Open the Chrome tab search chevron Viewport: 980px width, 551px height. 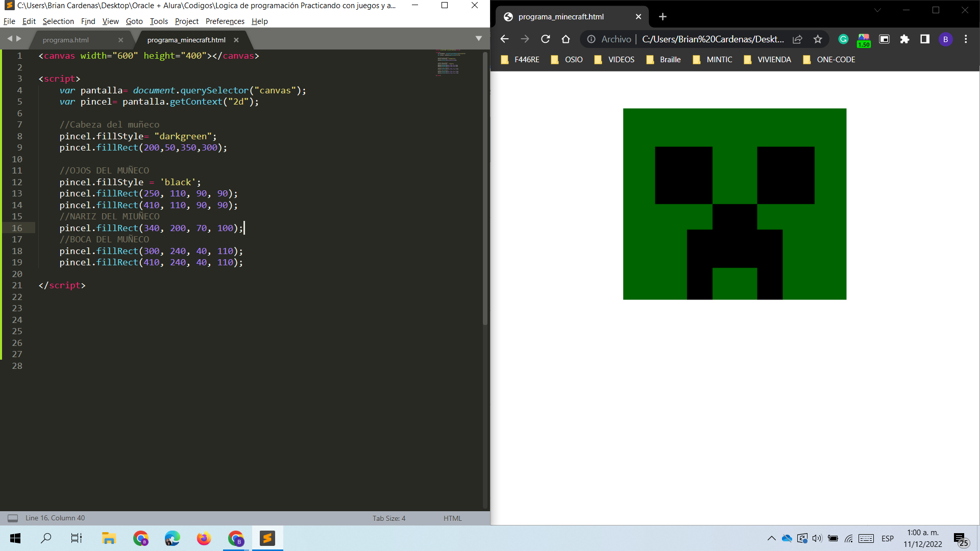(x=877, y=10)
